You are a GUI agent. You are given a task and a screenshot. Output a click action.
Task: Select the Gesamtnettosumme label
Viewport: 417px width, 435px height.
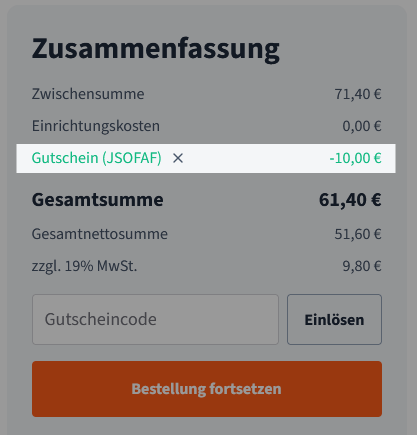pos(100,234)
